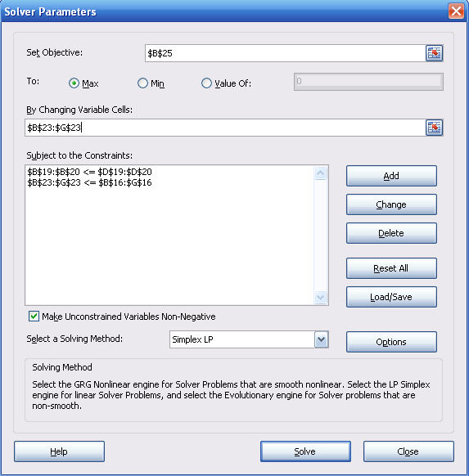Click range selector icon beside Set Objective
The width and height of the screenshot is (469, 476).
click(x=434, y=53)
